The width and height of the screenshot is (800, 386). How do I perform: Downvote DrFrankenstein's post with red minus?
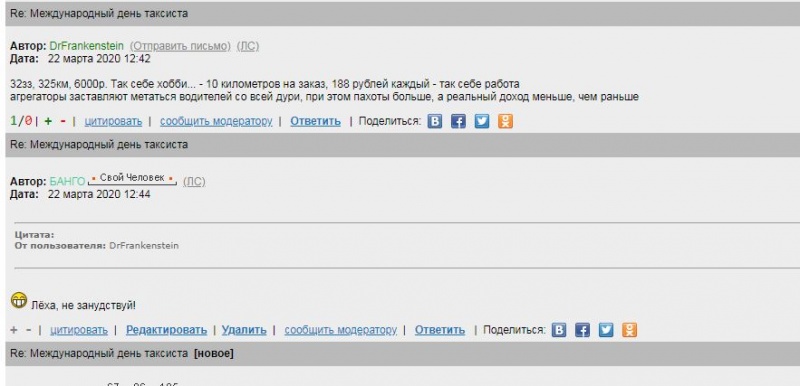[63, 121]
